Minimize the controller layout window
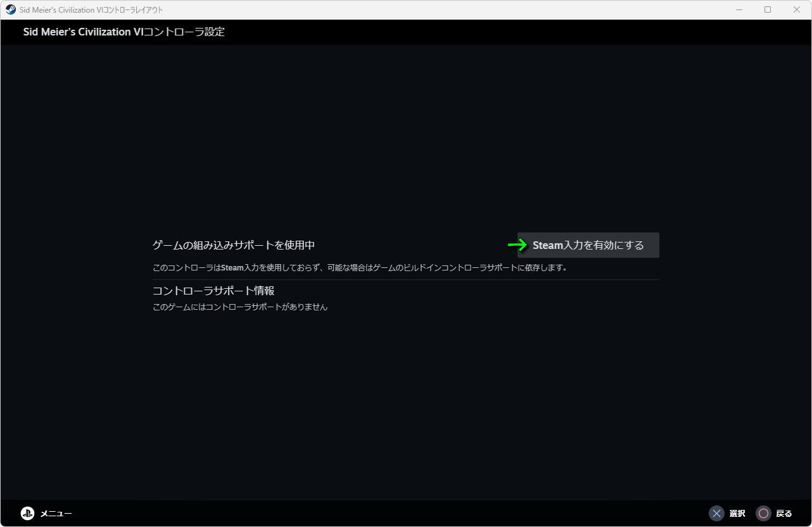The height and width of the screenshot is (527, 812). [x=739, y=10]
